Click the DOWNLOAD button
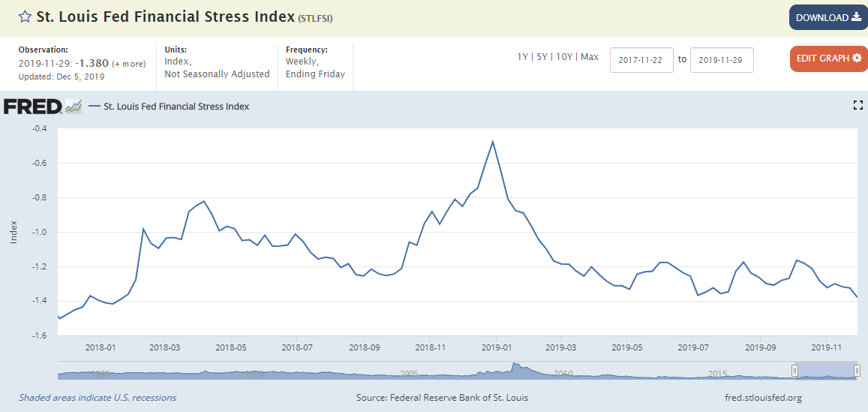The height and width of the screenshot is (412, 868). [x=828, y=18]
